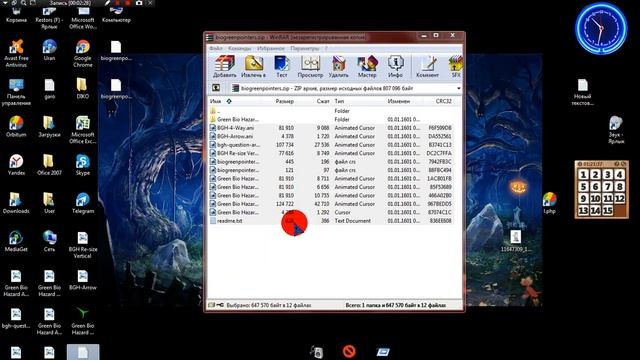Click the Панель управления desktop icon
The image size is (640, 360).
point(16,92)
